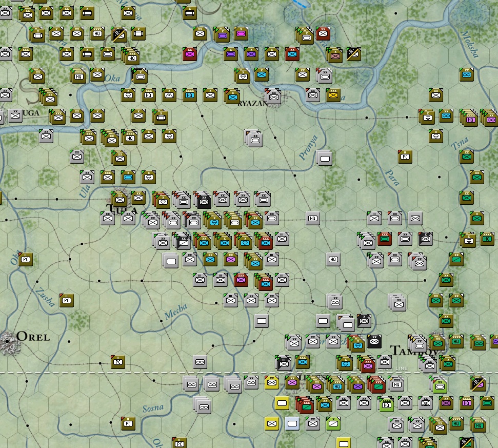
Task: Click the PC counter near the Tsna label
Action: click(x=405, y=157)
